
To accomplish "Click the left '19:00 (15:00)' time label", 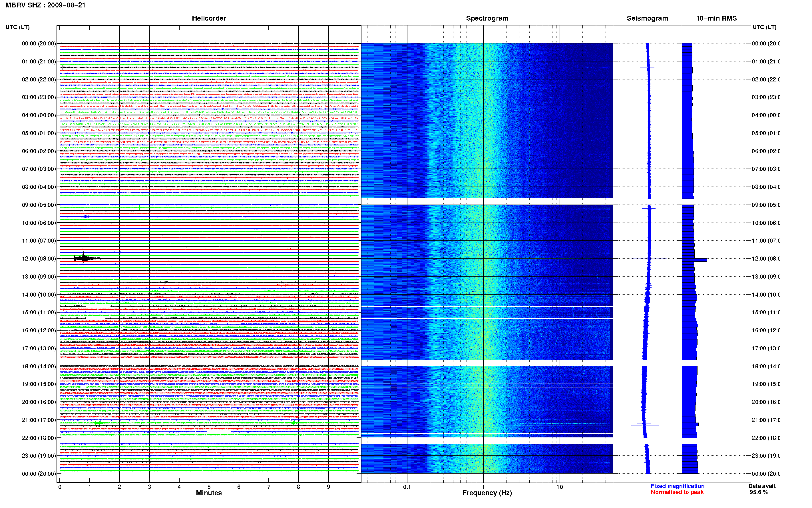I will pyautogui.click(x=39, y=384).
